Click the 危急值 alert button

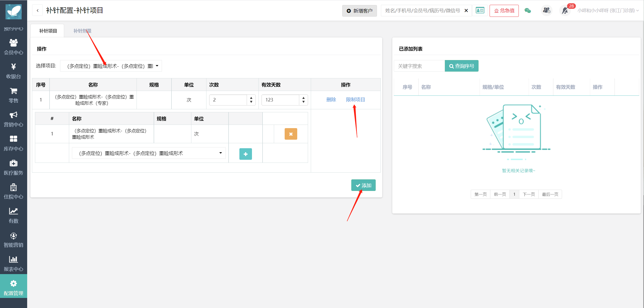[504, 11]
